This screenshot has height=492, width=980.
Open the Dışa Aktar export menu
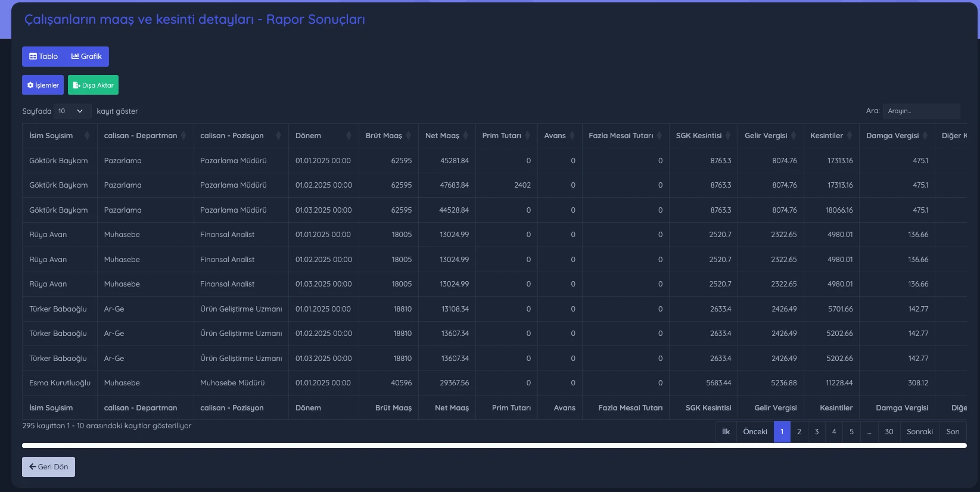(93, 85)
